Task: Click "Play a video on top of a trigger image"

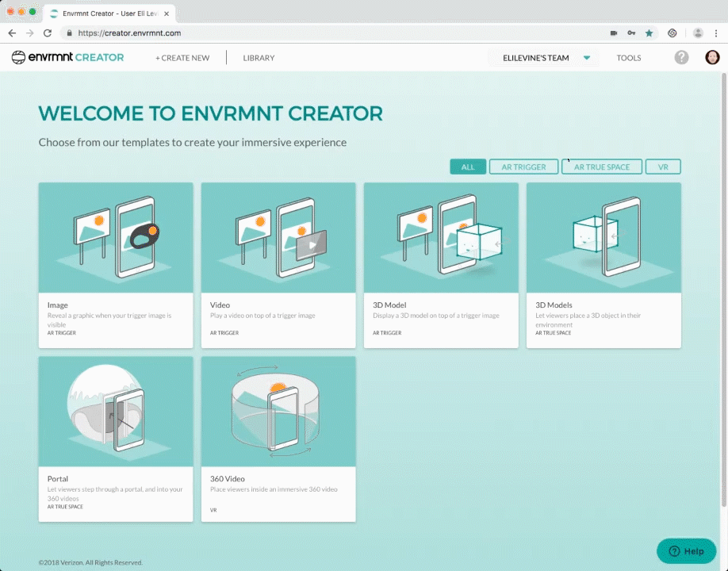Action: coord(262,316)
